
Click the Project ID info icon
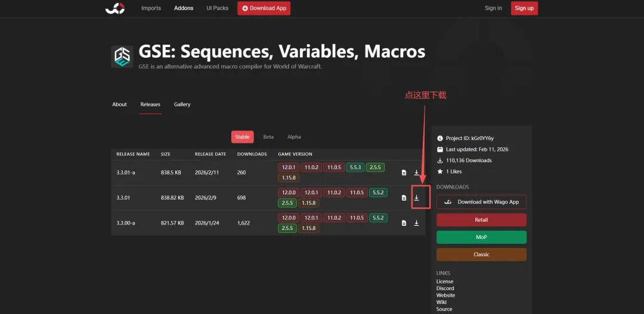(x=440, y=138)
